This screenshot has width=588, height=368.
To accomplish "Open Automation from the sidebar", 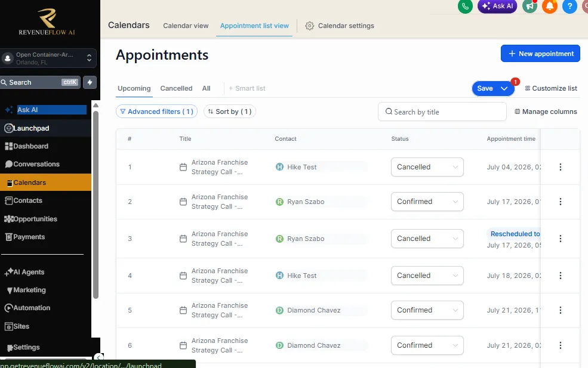I will tap(45, 308).
